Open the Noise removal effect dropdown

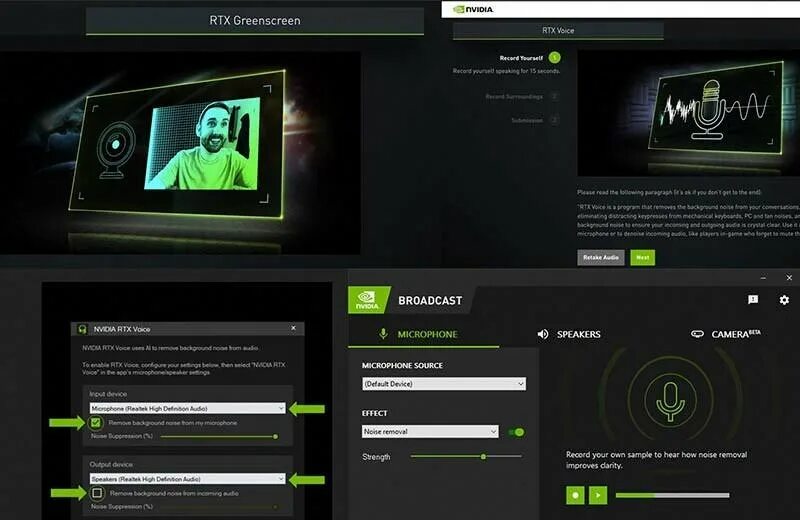[430, 431]
